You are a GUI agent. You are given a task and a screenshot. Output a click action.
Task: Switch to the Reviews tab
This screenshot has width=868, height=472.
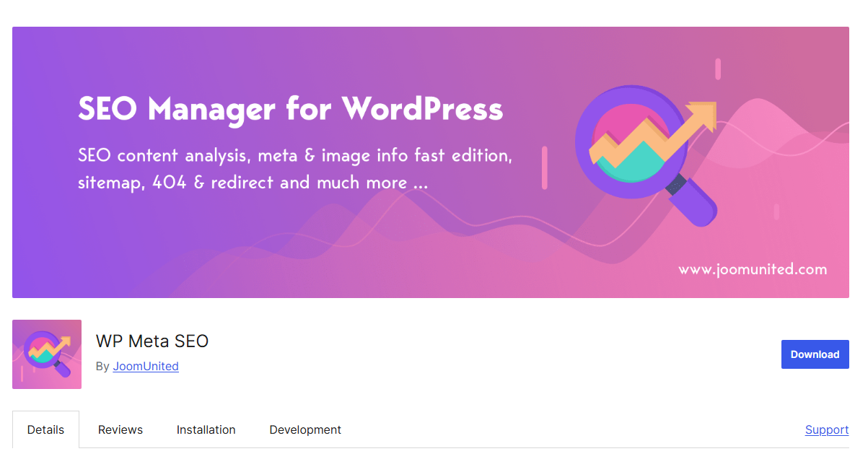pyautogui.click(x=120, y=429)
